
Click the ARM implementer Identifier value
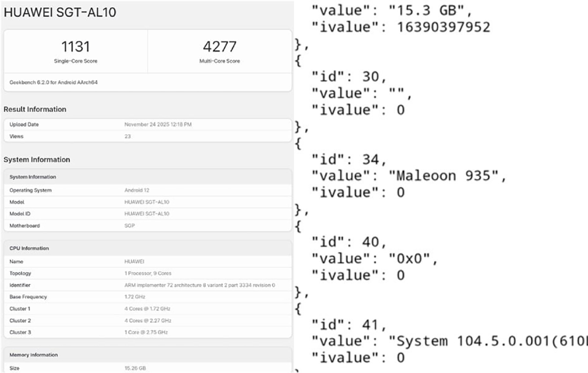coord(199,285)
